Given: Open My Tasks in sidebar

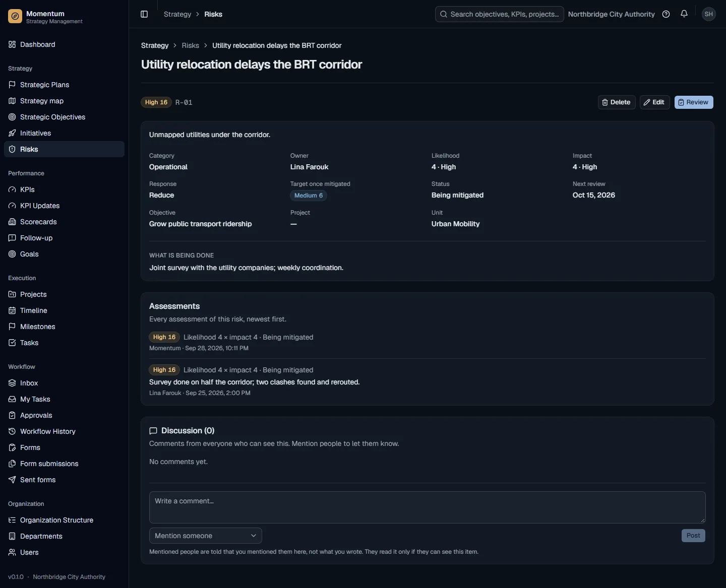Looking at the screenshot, I should pyautogui.click(x=64, y=399).
